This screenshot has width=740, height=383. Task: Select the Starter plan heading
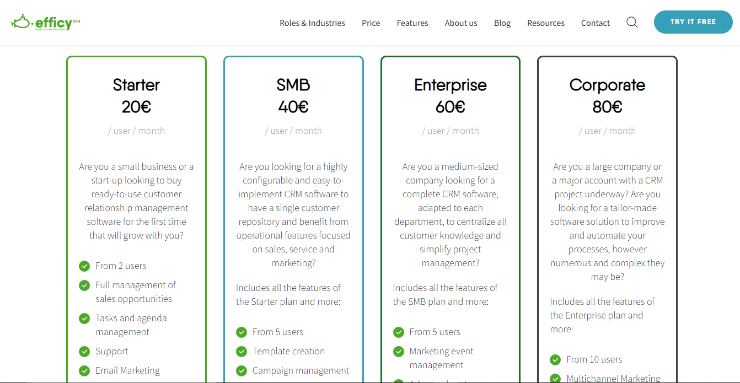pos(136,85)
